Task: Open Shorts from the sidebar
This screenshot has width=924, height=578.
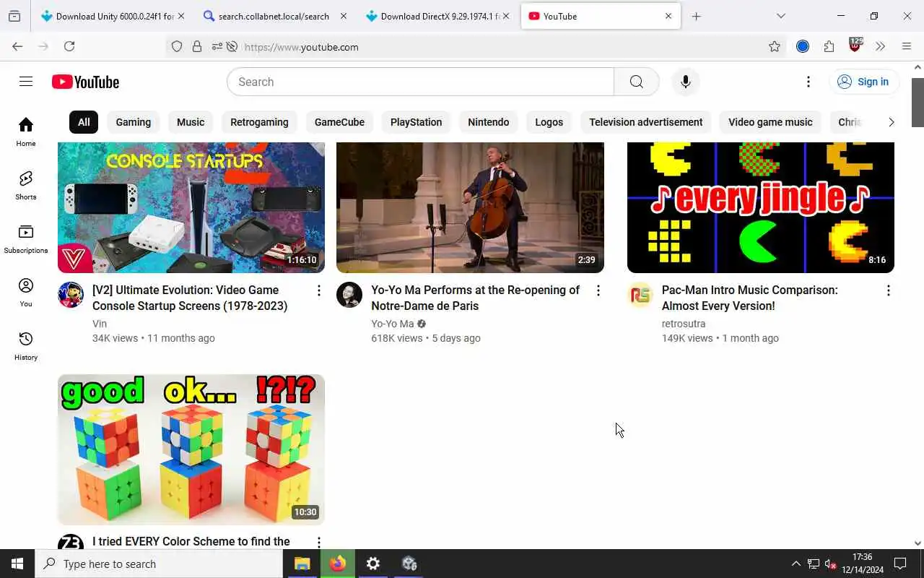Action: (x=26, y=185)
